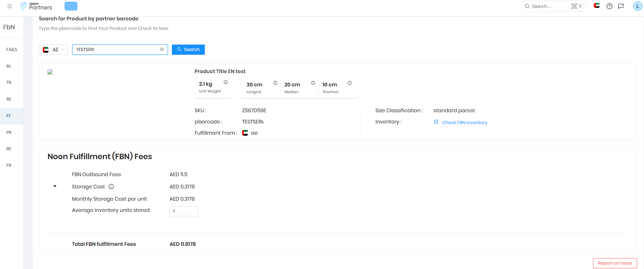Image resolution: width=644 pixels, height=269 pixels.
Task: Open the FR sidebar item
Action: [12, 166]
